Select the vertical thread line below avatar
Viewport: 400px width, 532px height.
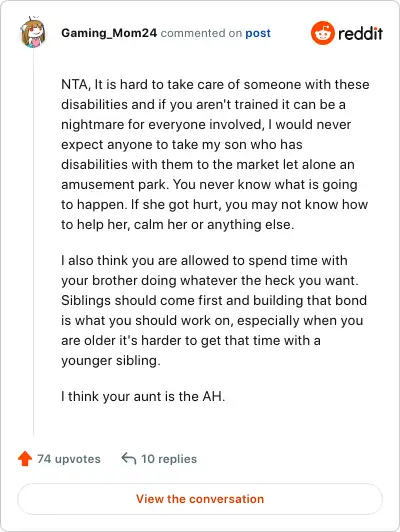click(x=34, y=243)
